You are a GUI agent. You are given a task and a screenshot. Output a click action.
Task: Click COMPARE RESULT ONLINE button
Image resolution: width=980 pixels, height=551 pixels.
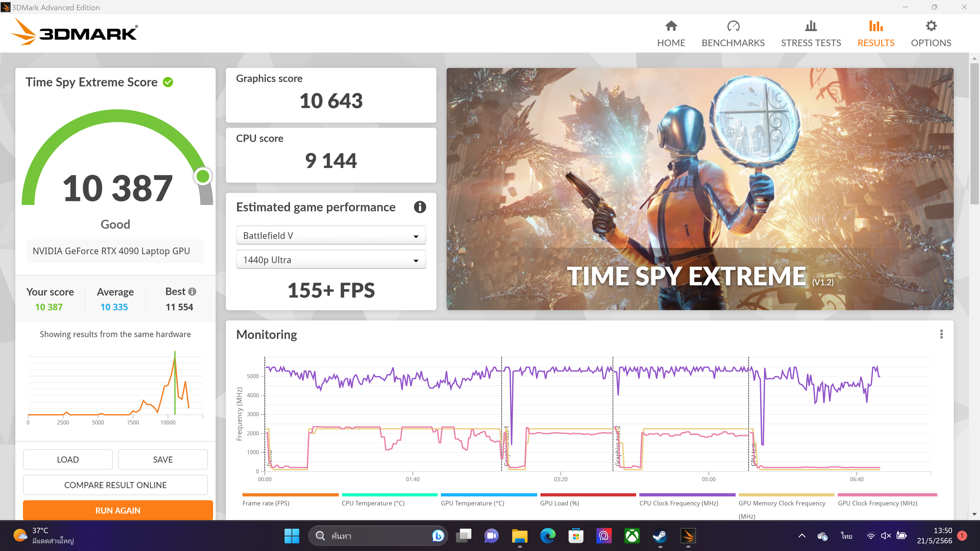click(x=115, y=485)
